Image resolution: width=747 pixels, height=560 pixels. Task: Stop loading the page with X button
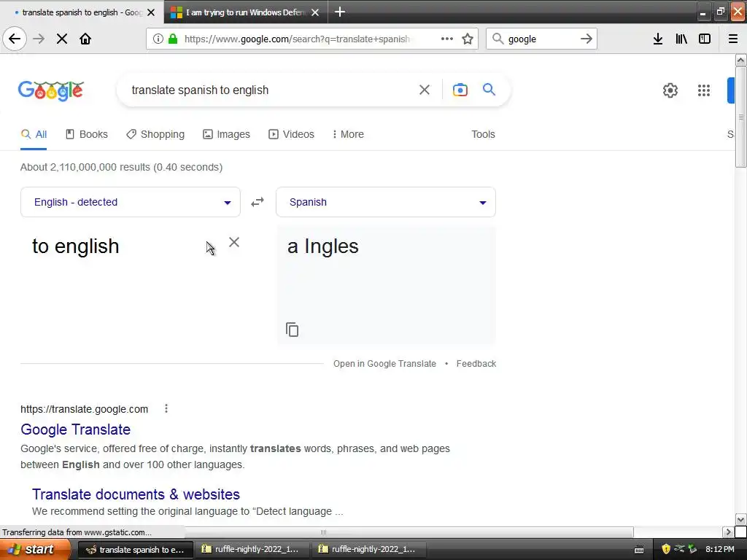pos(62,39)
